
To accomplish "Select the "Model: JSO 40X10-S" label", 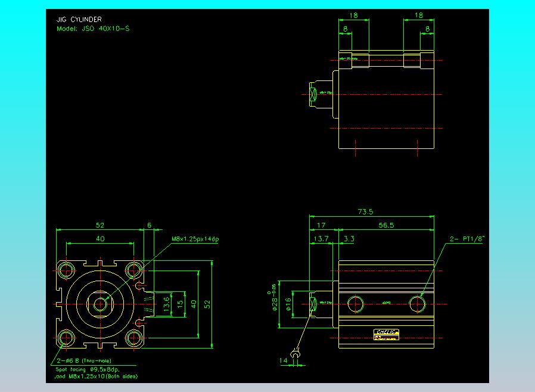I will tap(93, 29).
